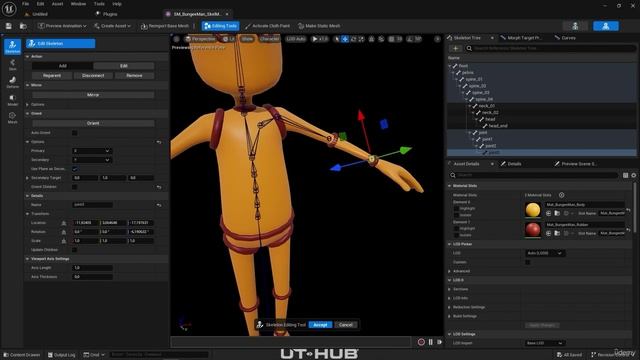Toggle Element 0 Isolate checkbox

(456, 215)
